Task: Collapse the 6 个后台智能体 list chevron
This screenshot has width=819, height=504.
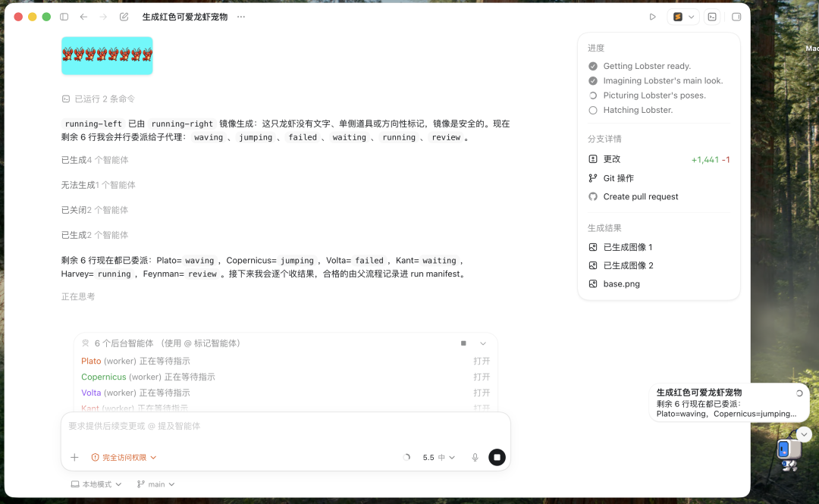Action: click(x=483, y=343)
